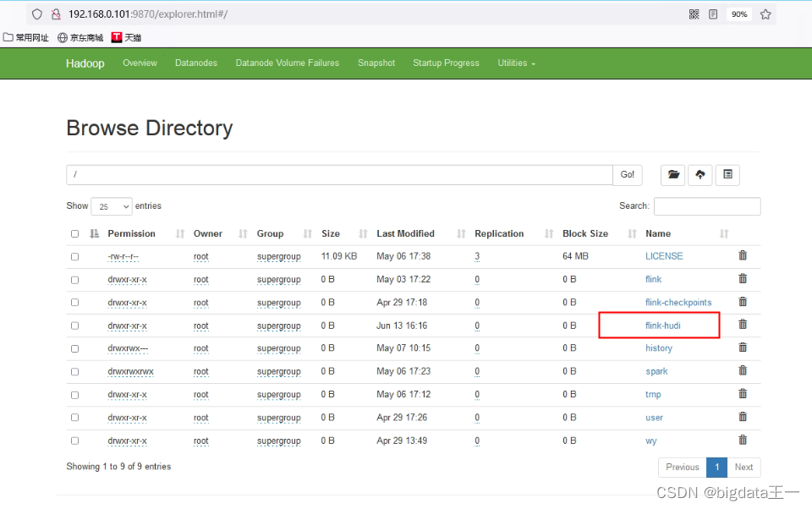
Task: Click the insecure connection lock icon
Action: coord(56,14)
